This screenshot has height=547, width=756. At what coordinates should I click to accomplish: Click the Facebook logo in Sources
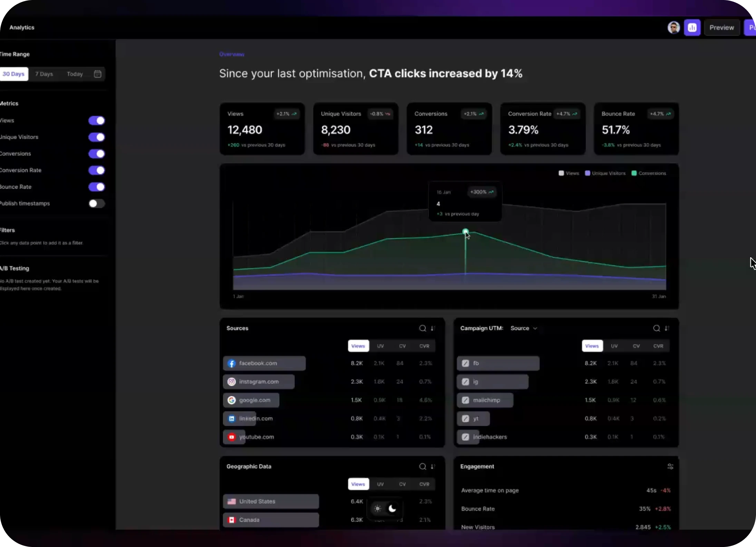pos(232,363)
